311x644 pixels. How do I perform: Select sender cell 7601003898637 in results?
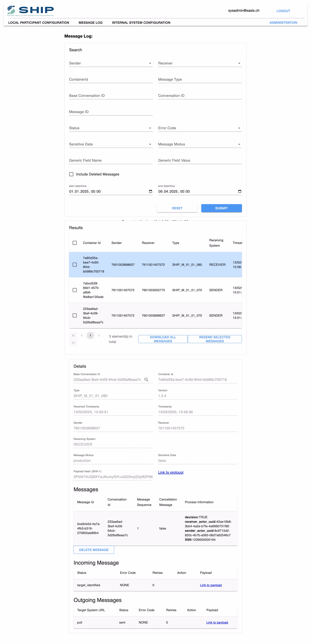(x=123, y=265)
